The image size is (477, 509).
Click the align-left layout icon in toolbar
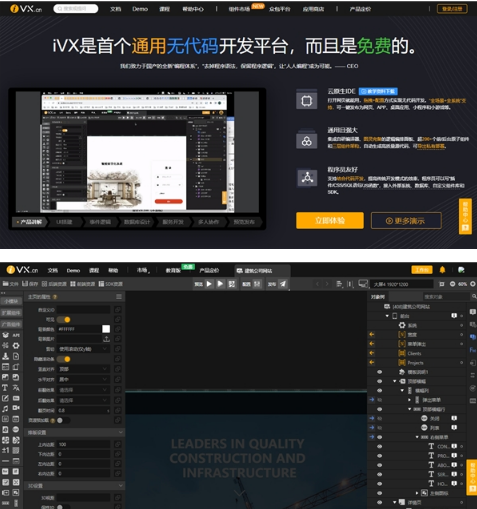[x=339, y=284]
